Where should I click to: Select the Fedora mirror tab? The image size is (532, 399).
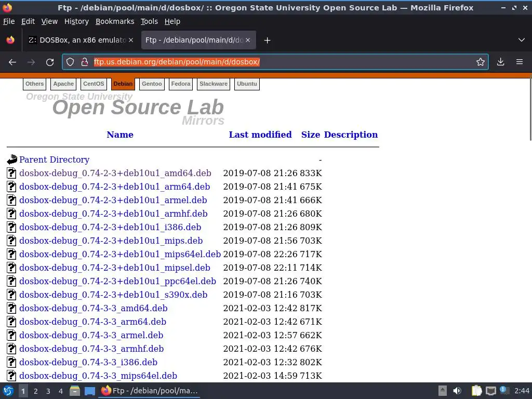pos(180,84)
